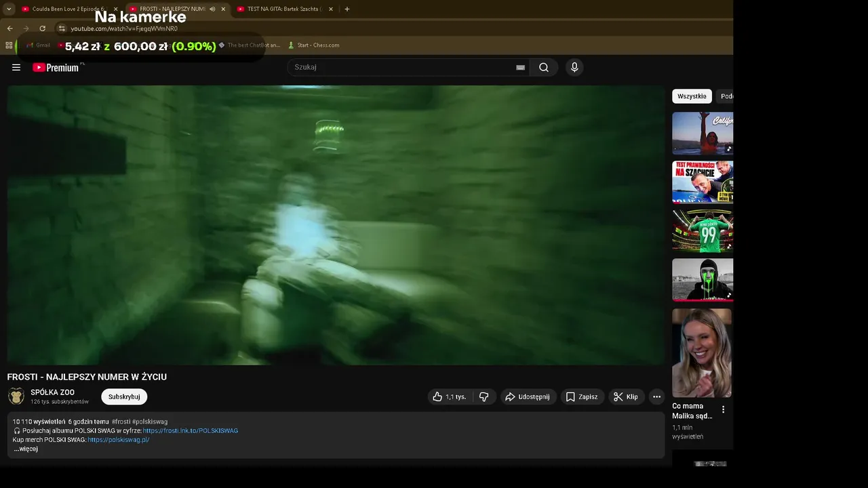Click the youtube.com address bar URL
The height and width of the screenshot is (488, 868).
pos(124,28)
